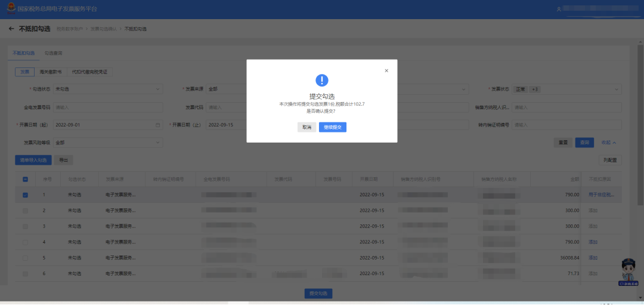Uncheck the checkbox for row 1
The height and width of the screenshot is (305, 644).
click(x=25, y=195)
